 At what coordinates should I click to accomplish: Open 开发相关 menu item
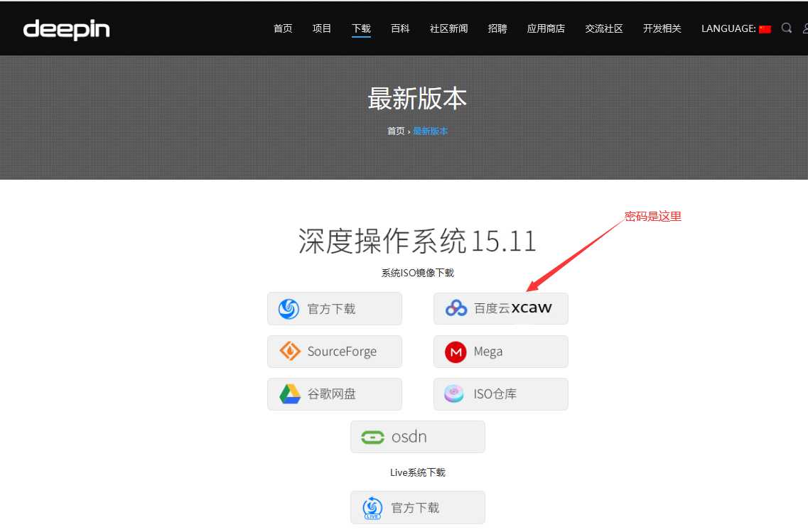[x=662, y=28]
